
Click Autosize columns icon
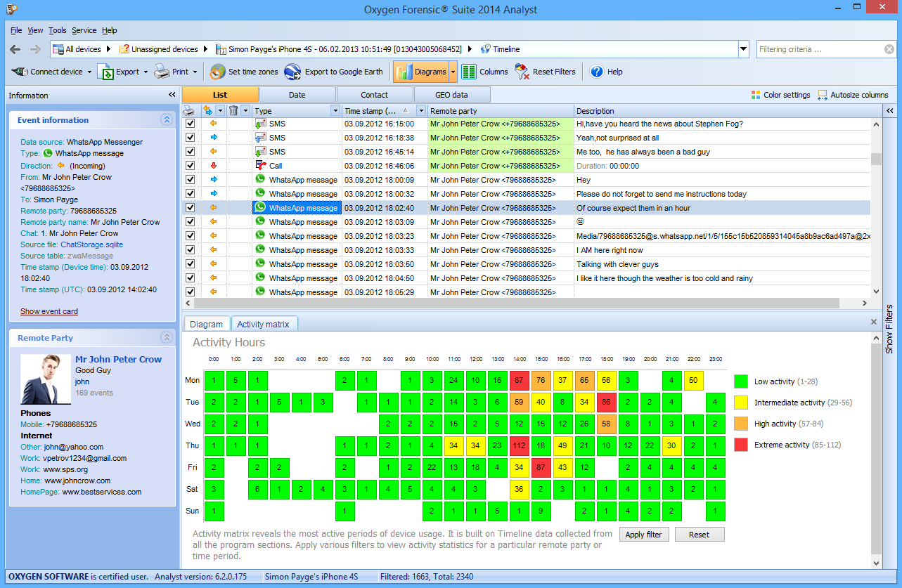click(823, 95)
